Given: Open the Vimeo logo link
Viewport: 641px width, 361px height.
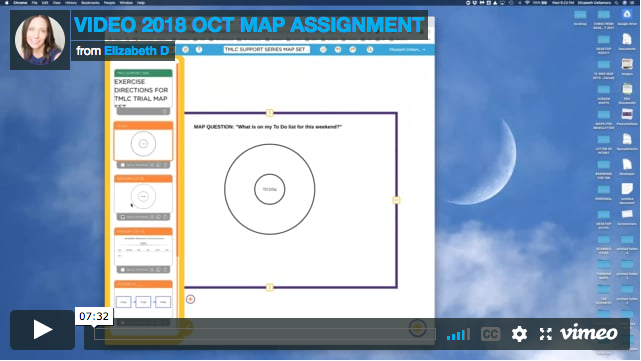Looking at the screenshot, I should 588,333.
